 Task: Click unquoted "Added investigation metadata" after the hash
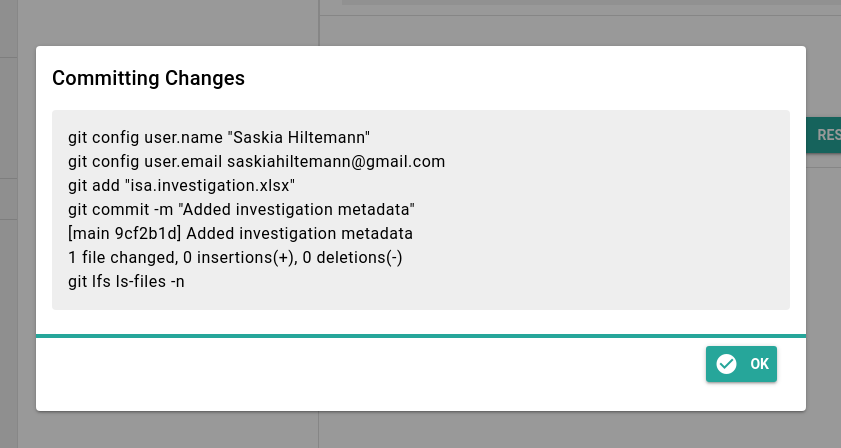click(299, 233)
